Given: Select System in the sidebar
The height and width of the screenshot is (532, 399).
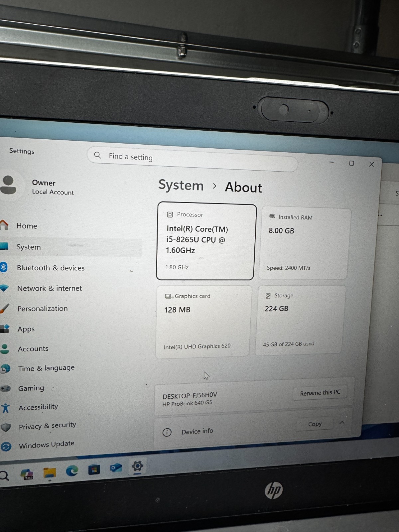Looking at the screenshot, I should [x=70, y=247].
